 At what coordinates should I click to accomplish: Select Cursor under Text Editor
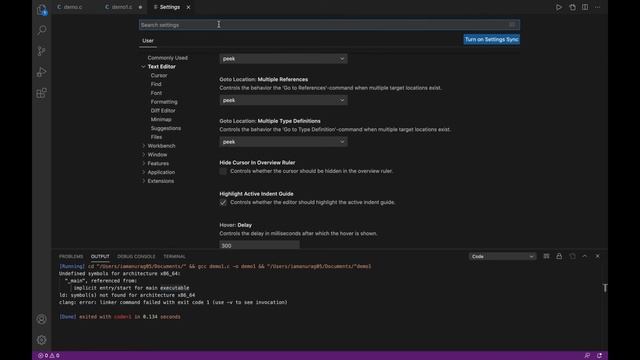point(159,76)
